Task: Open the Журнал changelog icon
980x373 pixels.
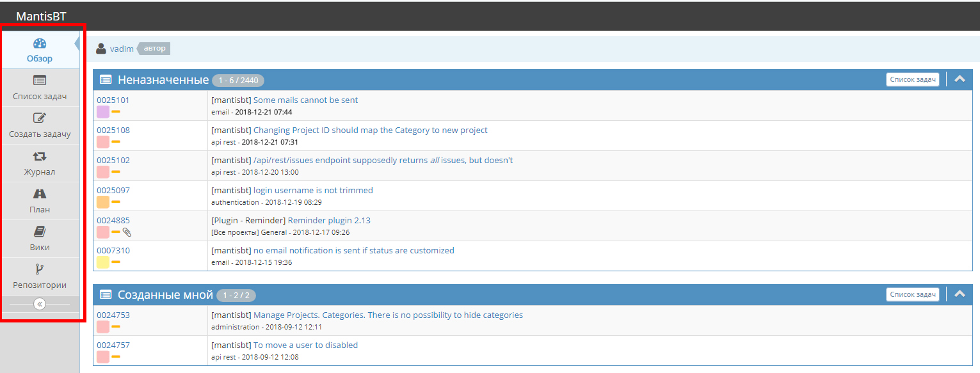Action: pyautogui.click(x=40, y=156)
